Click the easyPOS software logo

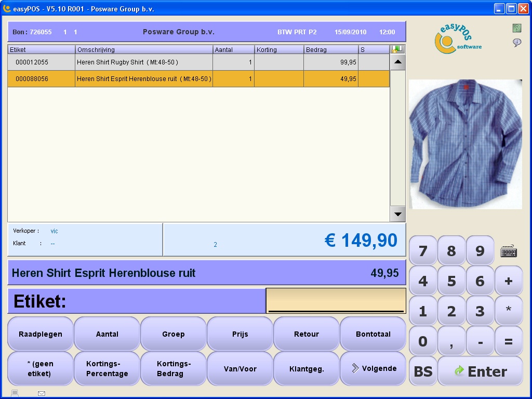point(457,39)
